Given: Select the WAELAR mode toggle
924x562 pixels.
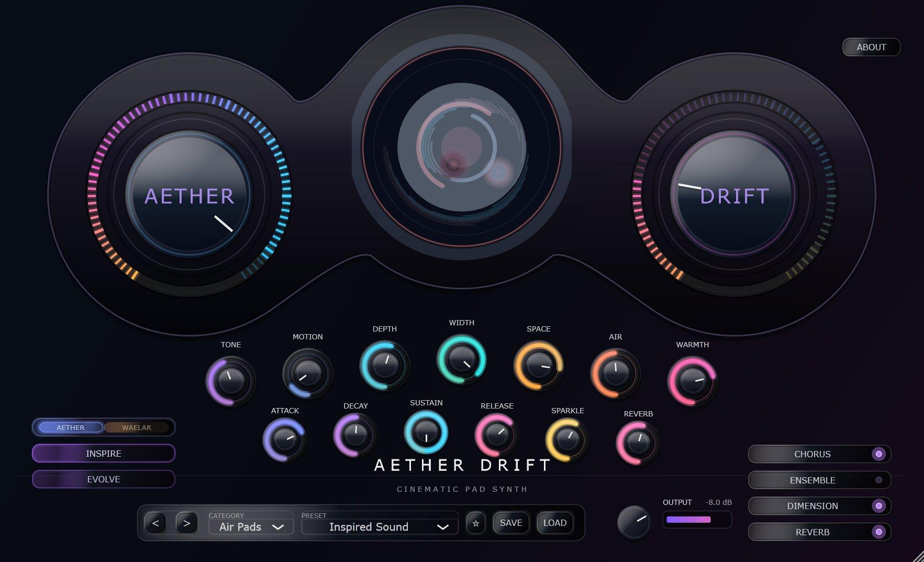Looking at the screenshot, I should pos(137,427).
